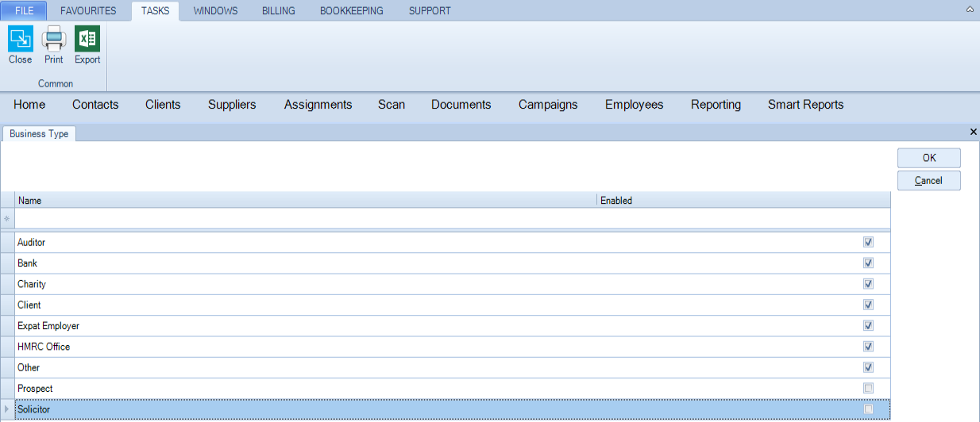Open the Assignments section

318,105
